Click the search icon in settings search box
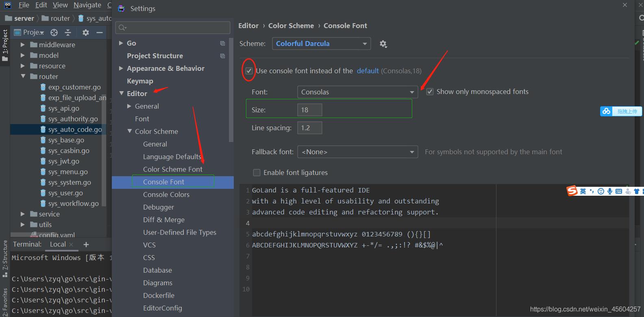This screenshot has height=317, width=644. pos(122,28)
